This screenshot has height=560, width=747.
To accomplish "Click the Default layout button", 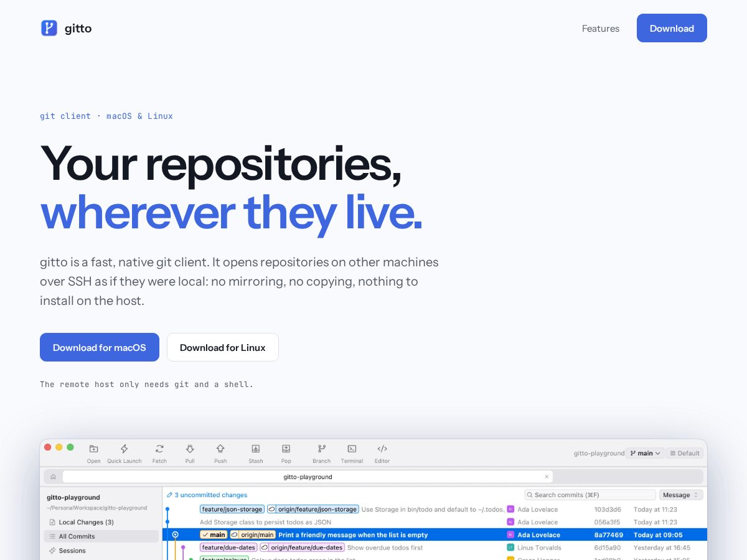I will point(685,453).
